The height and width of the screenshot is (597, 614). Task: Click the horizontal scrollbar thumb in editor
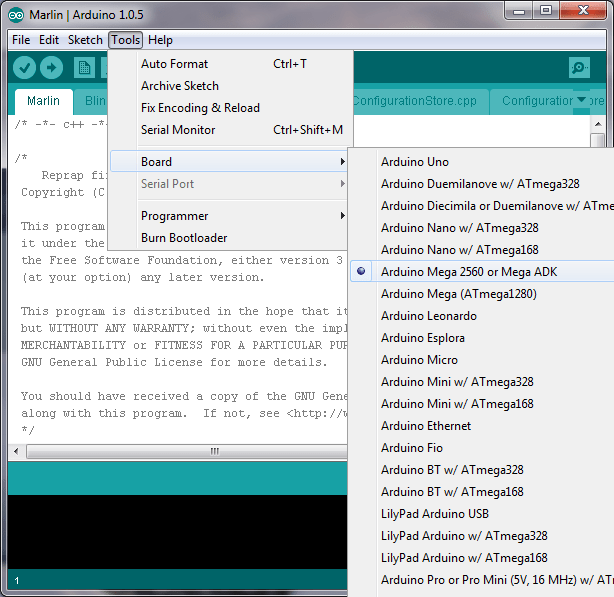point(187,451)
